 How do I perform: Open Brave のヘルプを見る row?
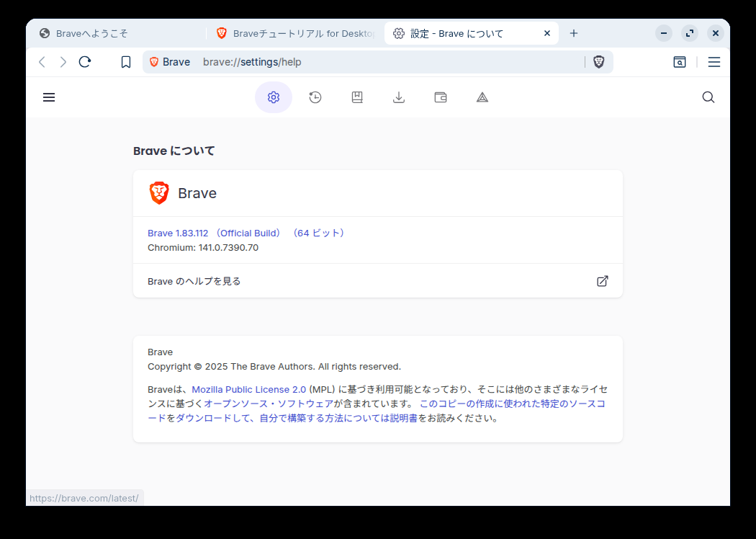(x=378, y=281)
